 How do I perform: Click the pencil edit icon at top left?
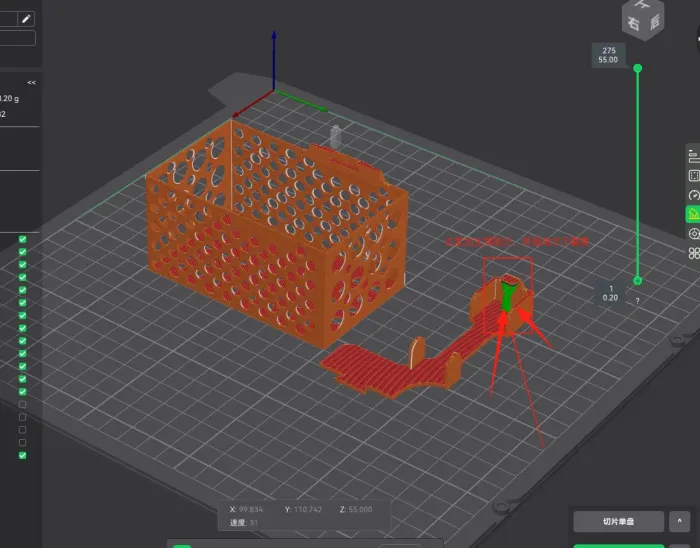(26, 18)
